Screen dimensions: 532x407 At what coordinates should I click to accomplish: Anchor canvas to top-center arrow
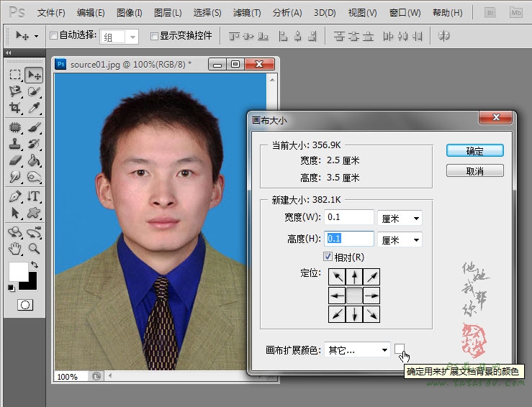point(354,277)
